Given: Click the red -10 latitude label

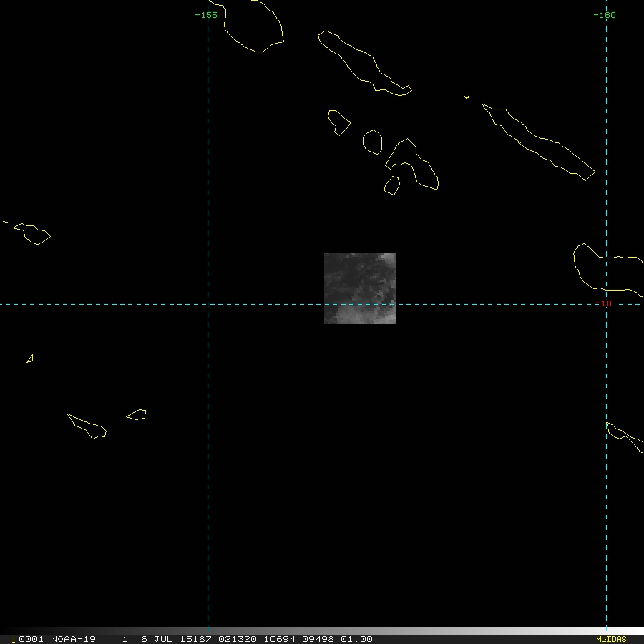Looking at the screenshot, I should coord(603,303).
